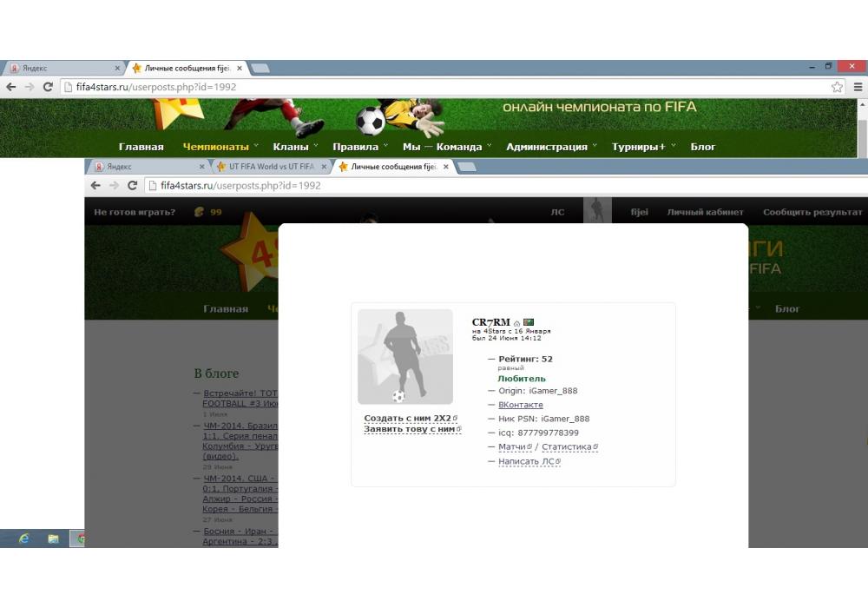
Task: Expand the Мы — Команда menu
Action: point(446,147)
